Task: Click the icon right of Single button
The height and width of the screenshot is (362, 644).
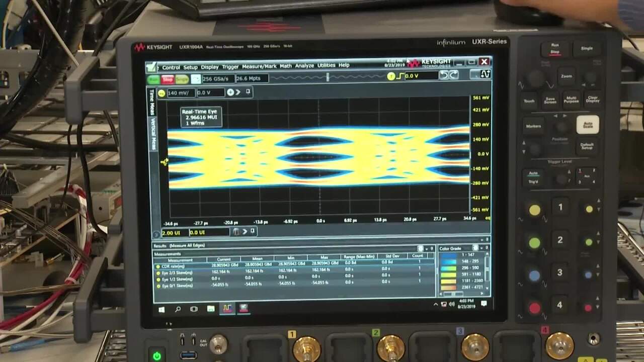Action: (195, 79)
